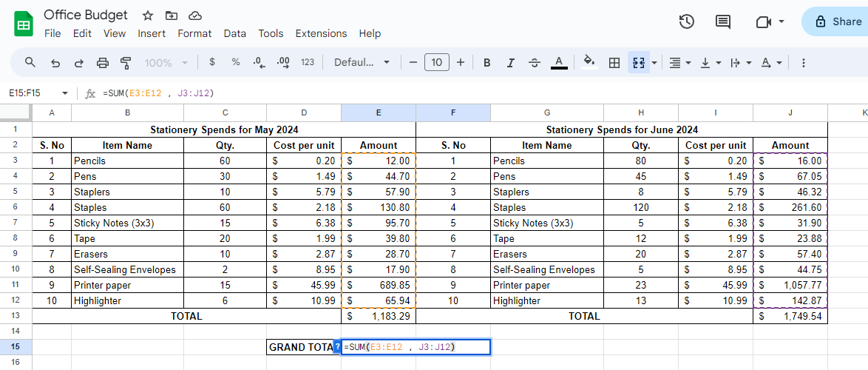
Task: Select row 15 header
Action: [16, 347]
